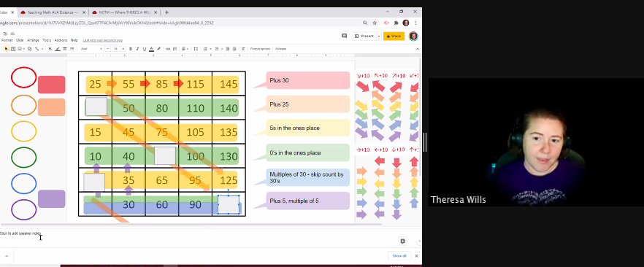Viewport: 644px width, 267px height.
Task: Select the shape tool
Action: pyautogui.click(x=29, y=49)
